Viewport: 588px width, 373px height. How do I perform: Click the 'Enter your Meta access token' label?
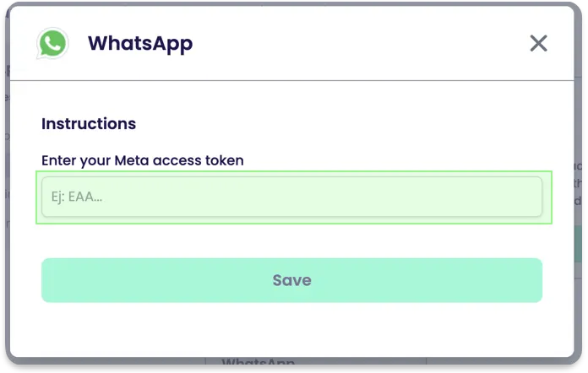(x=142, y=160)
